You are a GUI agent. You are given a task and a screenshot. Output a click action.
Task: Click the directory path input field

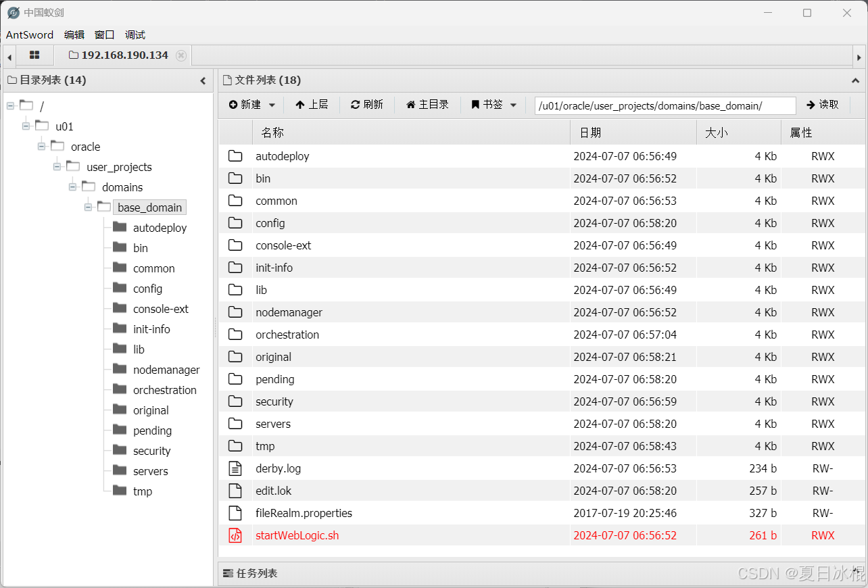[665, 105]
